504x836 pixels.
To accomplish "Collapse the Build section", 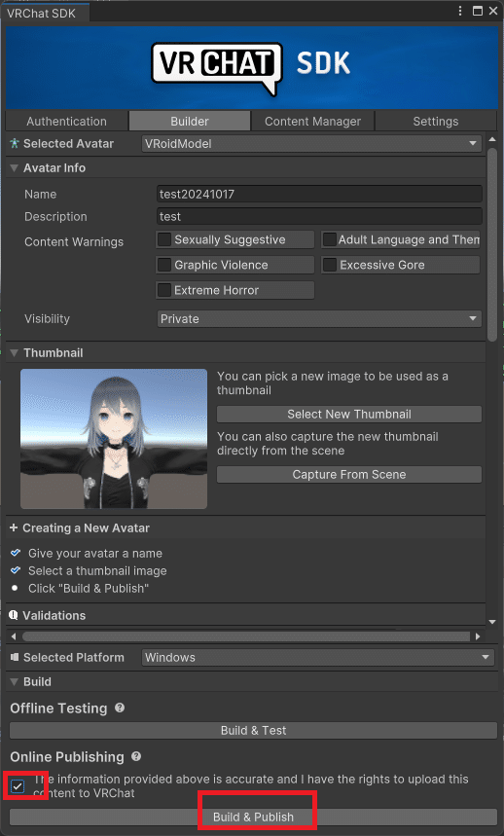I will click(x=15, y=682).
